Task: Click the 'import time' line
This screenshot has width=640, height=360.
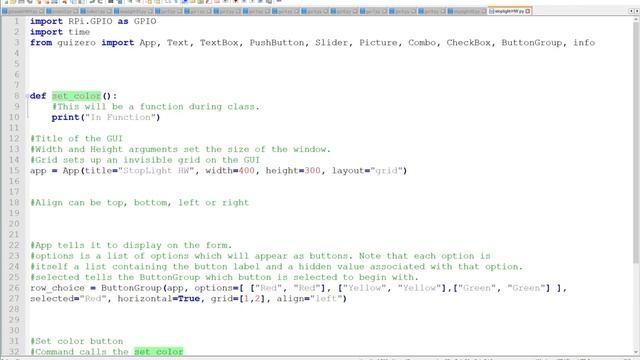Action: 60,32
